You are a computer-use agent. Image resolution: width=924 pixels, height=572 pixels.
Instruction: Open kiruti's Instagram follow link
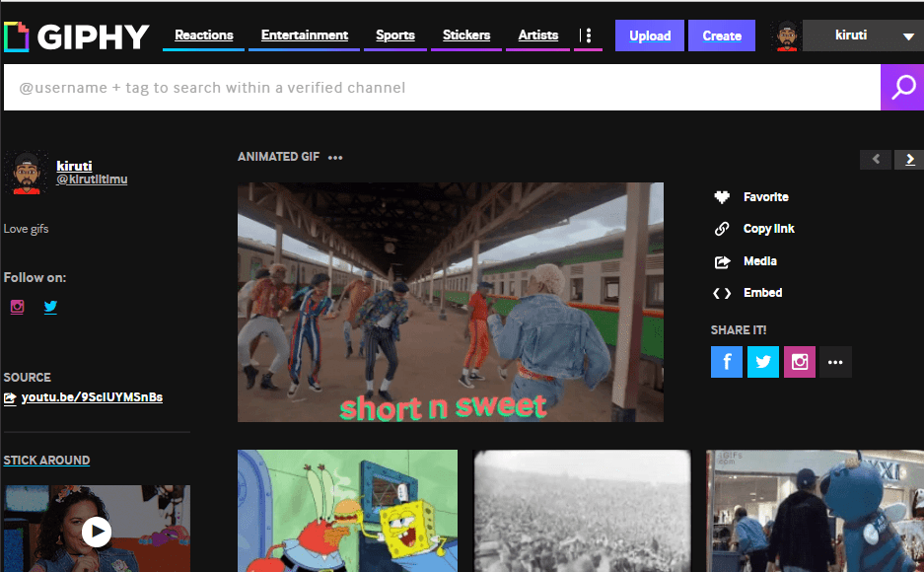[x=17, y=307]
